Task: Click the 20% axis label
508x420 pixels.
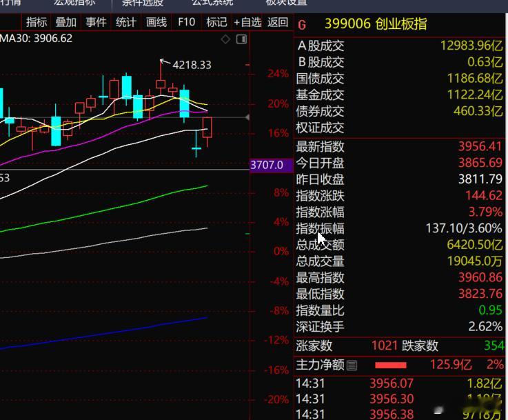Action: pos(278,103)
